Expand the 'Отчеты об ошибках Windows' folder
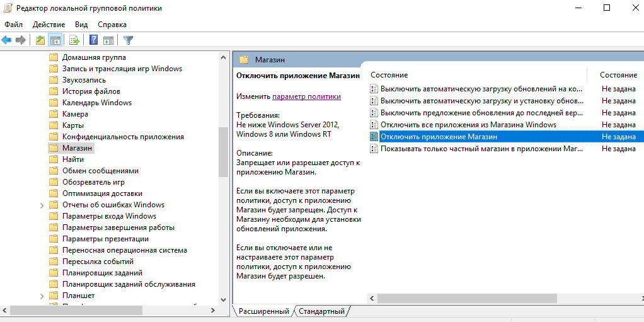 [x=42, y=205]
